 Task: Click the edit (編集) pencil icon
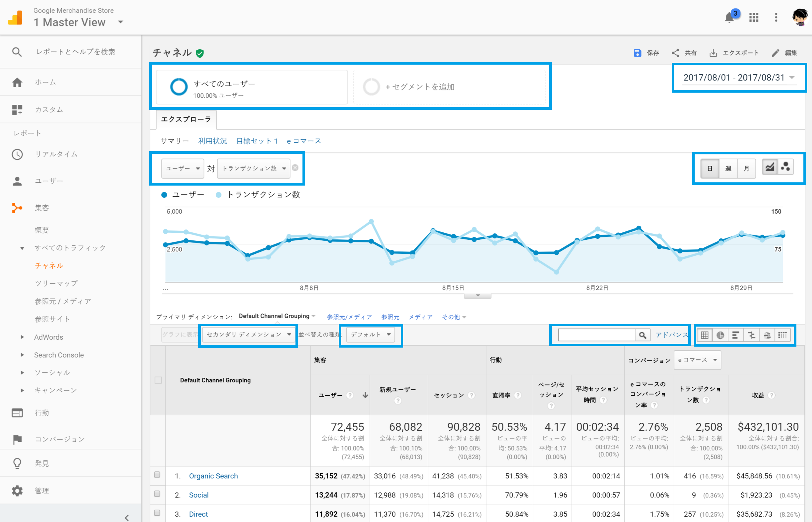click(x=775, y=53)
